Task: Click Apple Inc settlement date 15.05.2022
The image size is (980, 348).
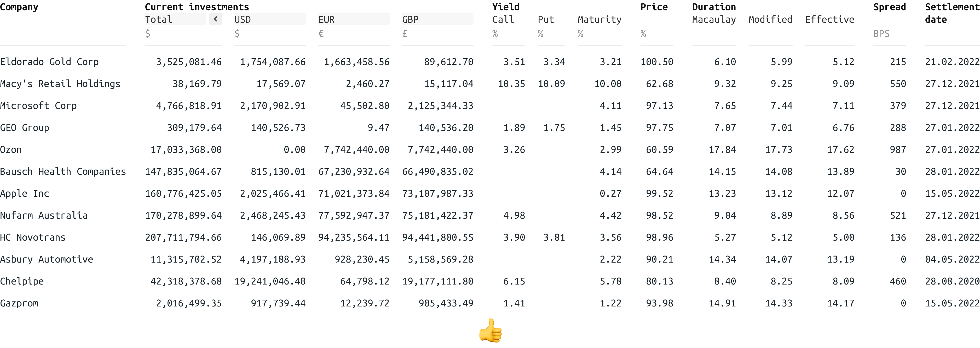Action: 952,194
